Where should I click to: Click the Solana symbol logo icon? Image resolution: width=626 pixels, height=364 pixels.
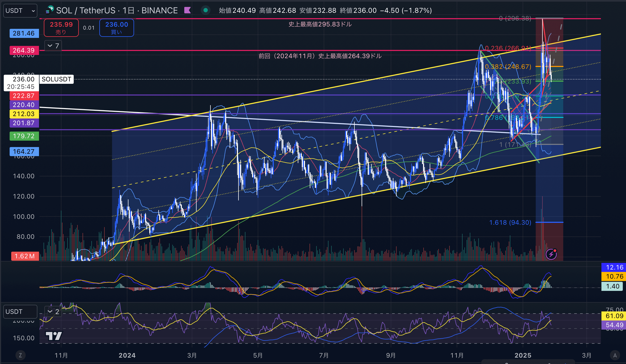coord(50,10)
